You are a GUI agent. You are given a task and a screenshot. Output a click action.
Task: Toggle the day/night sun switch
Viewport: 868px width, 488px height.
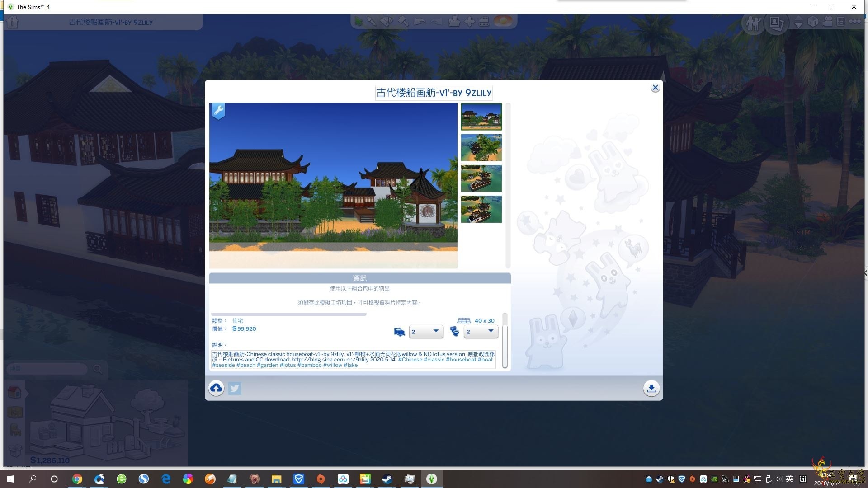[x=503, y=21]
